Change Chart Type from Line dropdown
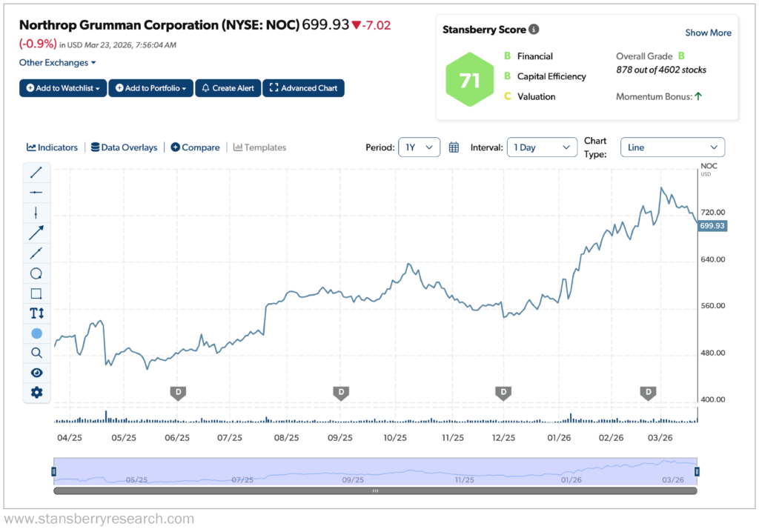The height and width of the screenshot is (532, 759). pyautogui.click(x=672, y=147)
